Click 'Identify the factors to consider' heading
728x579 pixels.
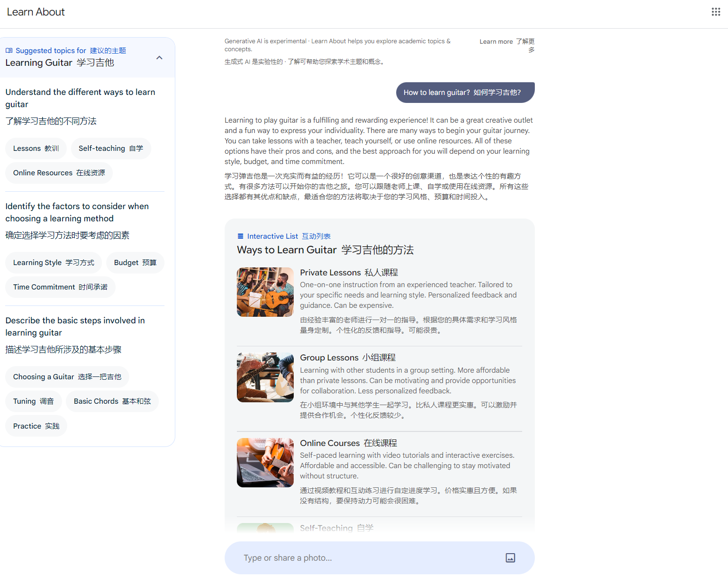tap(77, 212)
